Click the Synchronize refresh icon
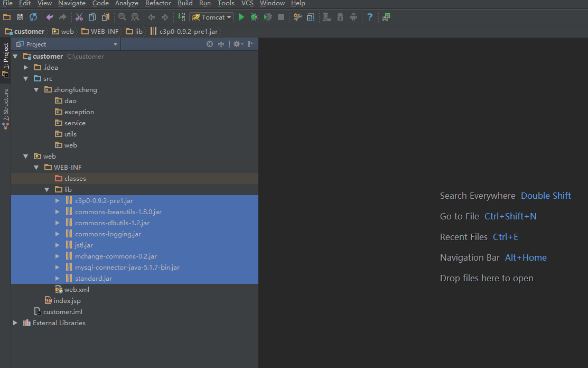 33,17
